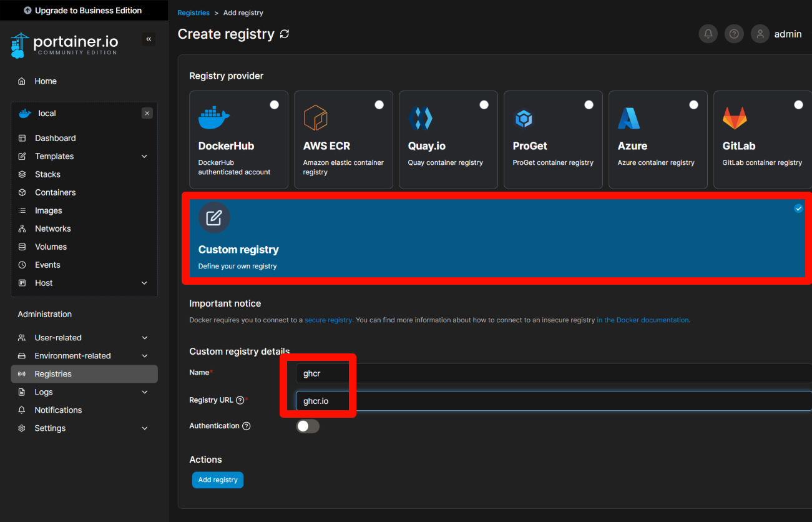Click the Add registry button
812x522 pixels.
pyautogui.click(x=218, y=480)
